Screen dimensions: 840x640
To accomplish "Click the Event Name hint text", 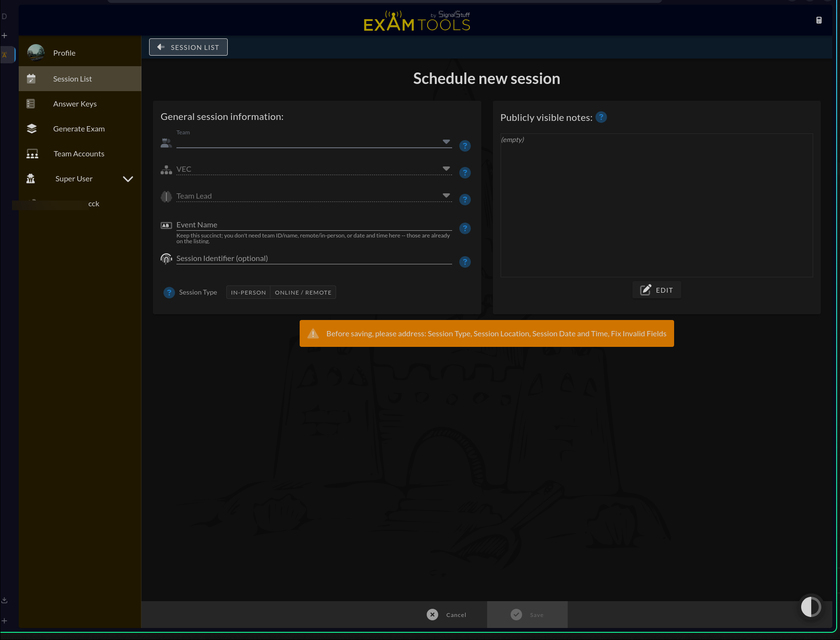I will (313, 238).
